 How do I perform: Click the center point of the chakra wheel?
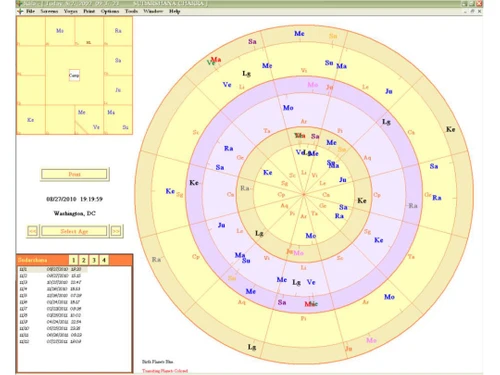(x=304, y=194)
